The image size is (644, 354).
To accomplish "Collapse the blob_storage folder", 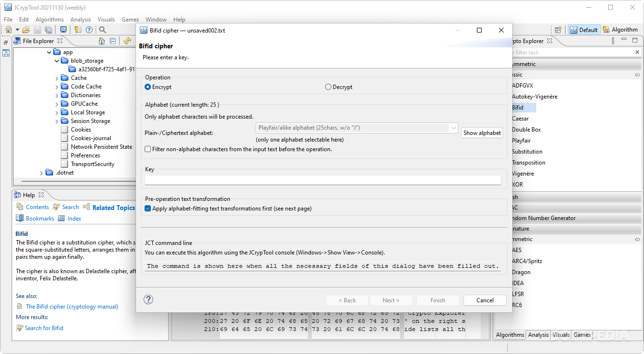I will [57, 61].
